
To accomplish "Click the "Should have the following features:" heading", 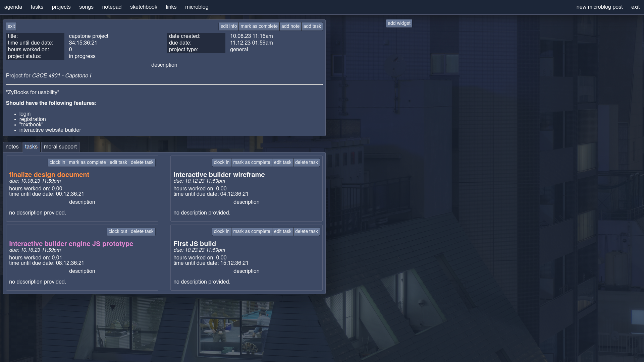I will tap(51, 103).
